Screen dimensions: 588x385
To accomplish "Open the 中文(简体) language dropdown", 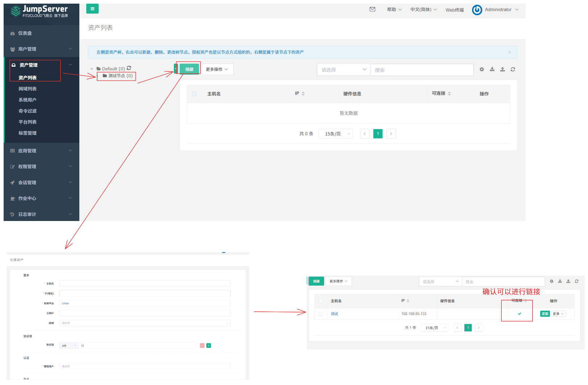I will coord(423,9).
